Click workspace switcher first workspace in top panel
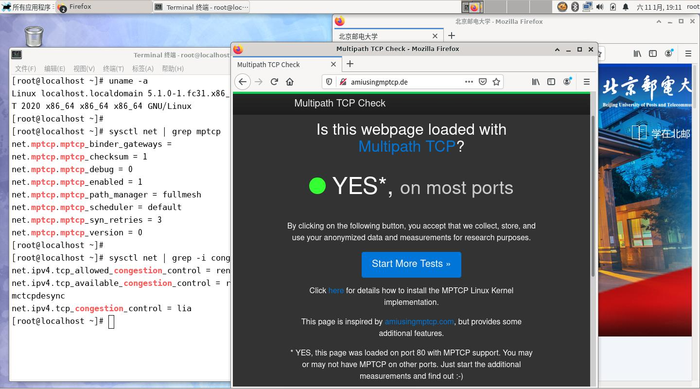The width and height of the screenshot is (700, 389). click(473, 7)
